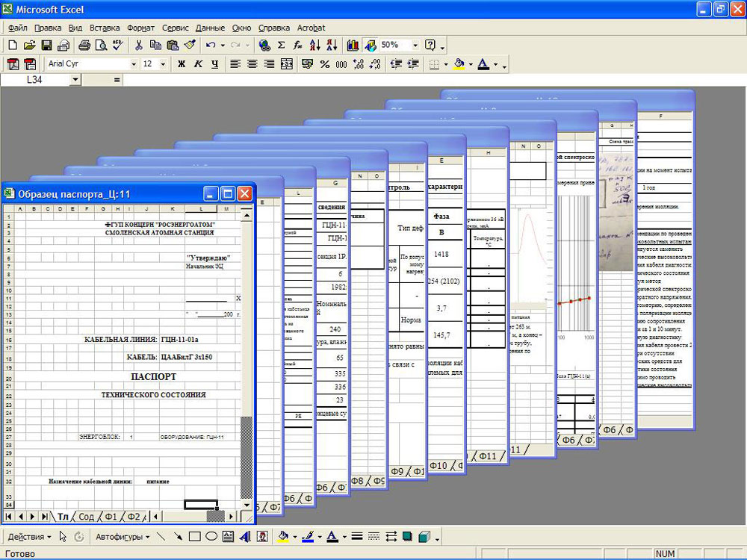Viewport: 747px width, 560px height.
Task: Toggle Italic (К) formatting
Action: pos(198,63)
